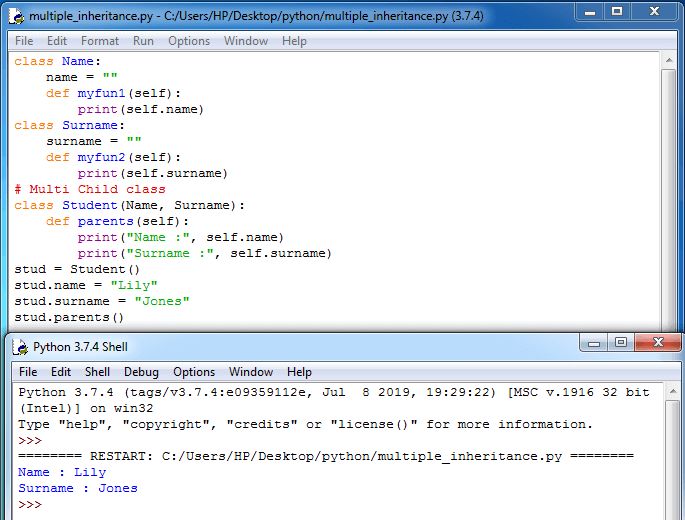Click the 'print("Surname :", self.surname)' line
Viewport: 685px width, 520px height.
tap(205, 253)
